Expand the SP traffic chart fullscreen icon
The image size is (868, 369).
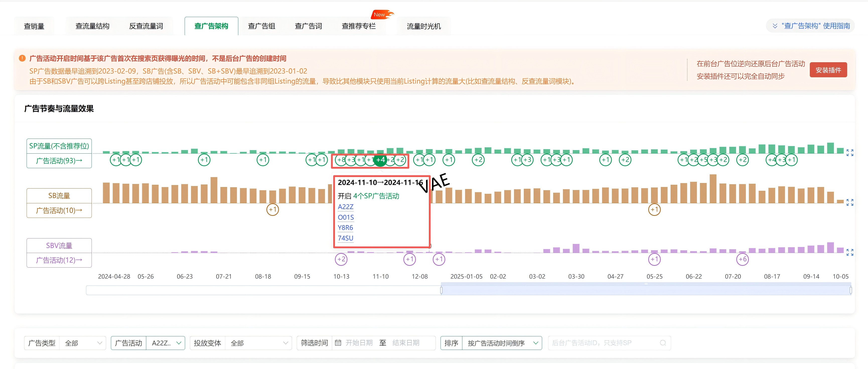[x=849, y=153]
